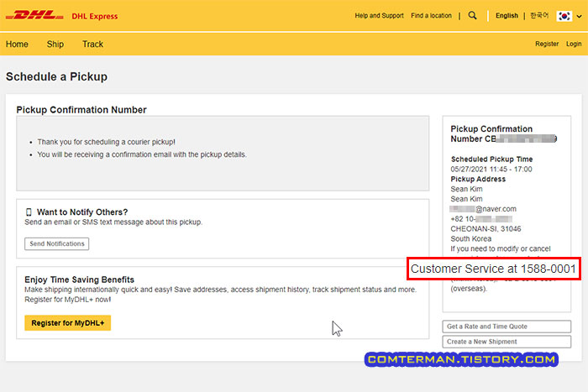The height and width of the screenshot is (392, 588).
Task: Click the Send Notifications button
Action: [57, 243]
